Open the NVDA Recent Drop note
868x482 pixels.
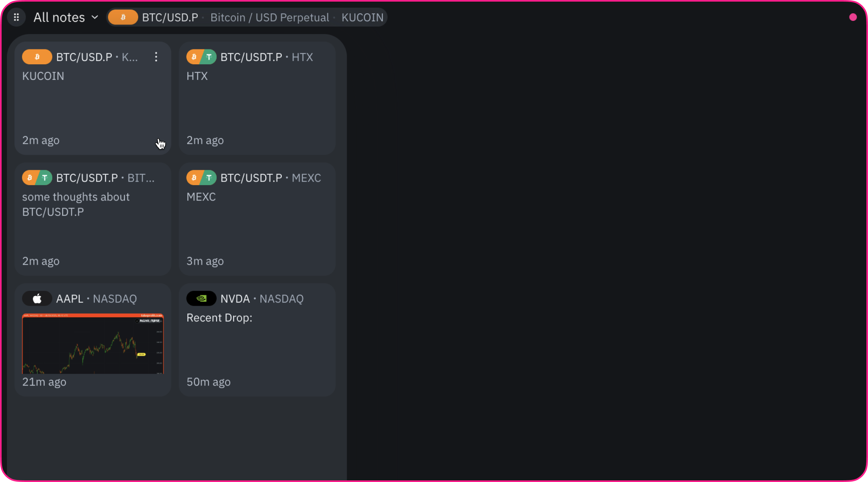(257, 340)
